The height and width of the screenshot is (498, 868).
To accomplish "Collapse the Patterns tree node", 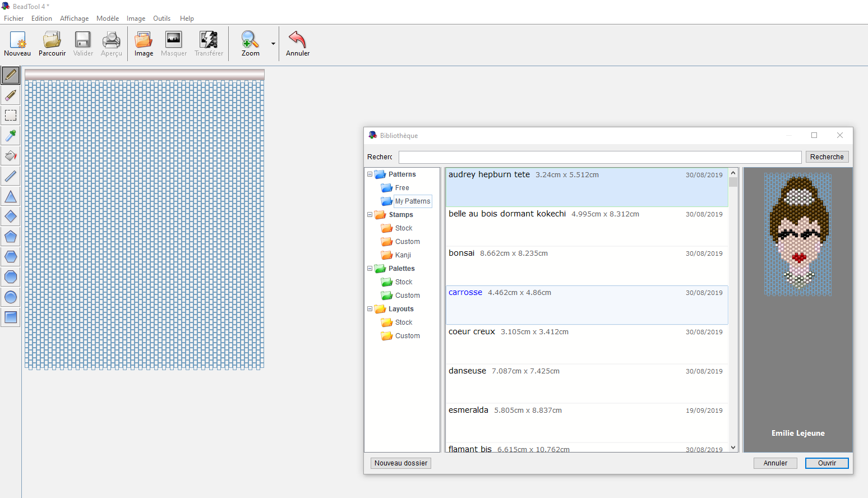I will point(370,174).
